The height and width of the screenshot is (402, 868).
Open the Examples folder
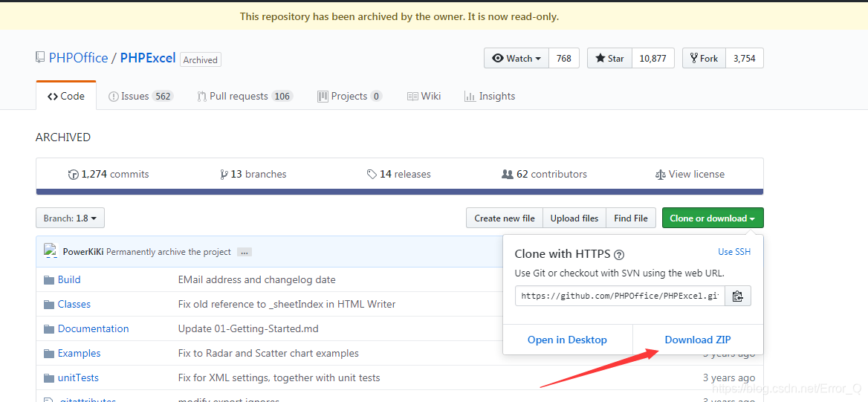click(x=80, y=353)
